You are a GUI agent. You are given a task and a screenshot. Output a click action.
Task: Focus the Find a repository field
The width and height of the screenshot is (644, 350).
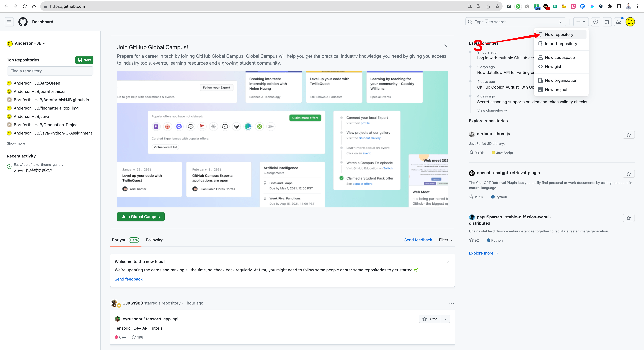(50, 71)
